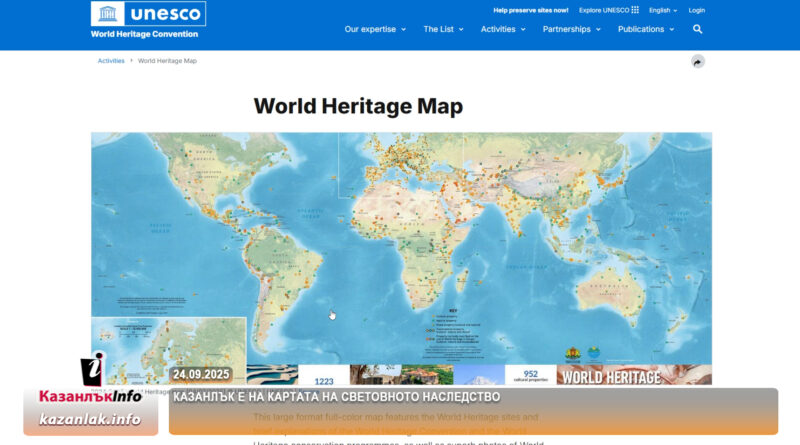The width and height of the screenshot is (800, 445).
Task: Go to Activities breadcrumb link
Action: [x=111, y=61]
